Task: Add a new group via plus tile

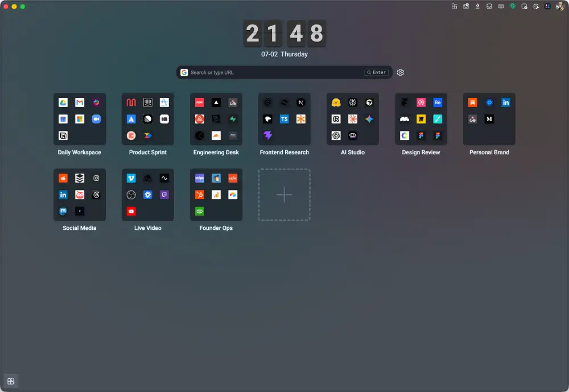Action: [x=284, y=195]
